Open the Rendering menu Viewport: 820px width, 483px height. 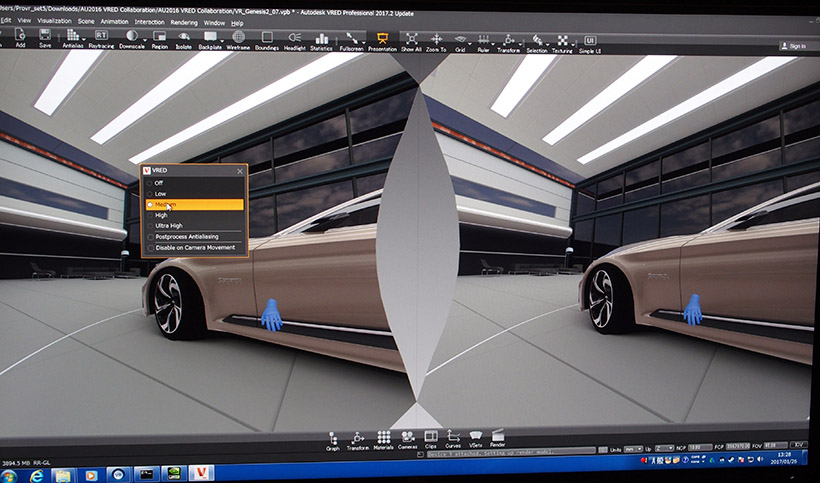184,22
